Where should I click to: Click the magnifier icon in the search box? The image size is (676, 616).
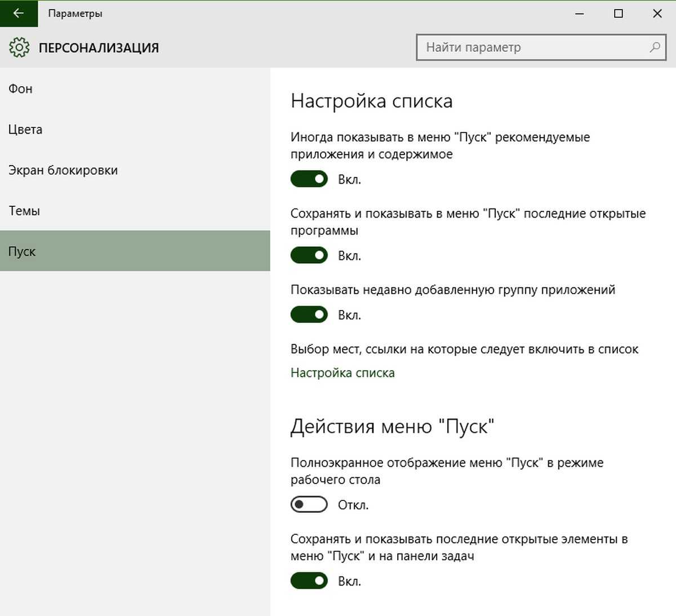click(655, 47)
